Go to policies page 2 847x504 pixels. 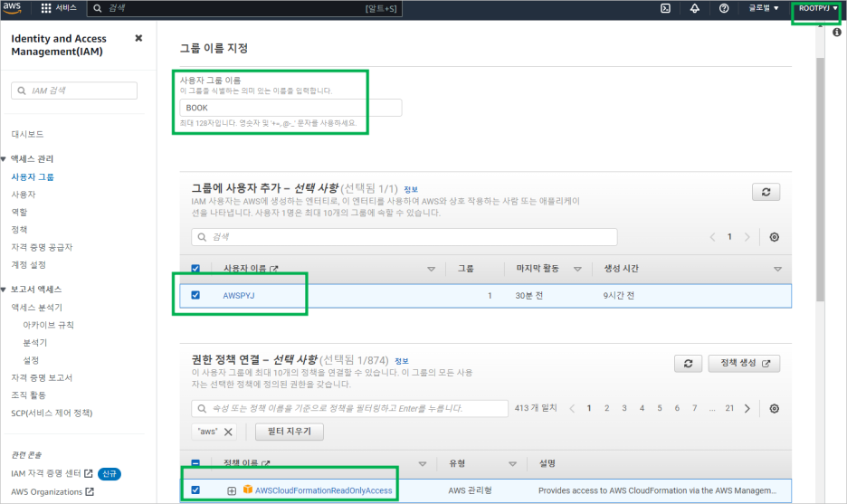606,408
